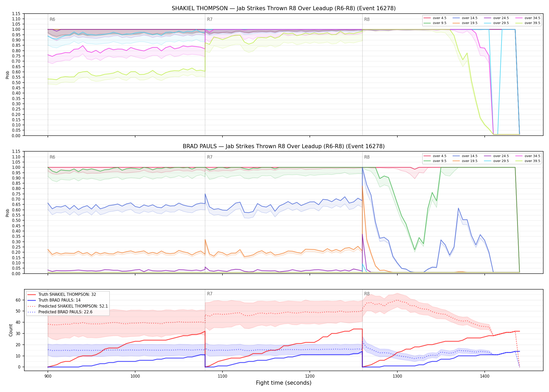Pick 'over 39.5' in the Pauls chart legend
This screenshot has width=549, height=392.
[528, 161]
